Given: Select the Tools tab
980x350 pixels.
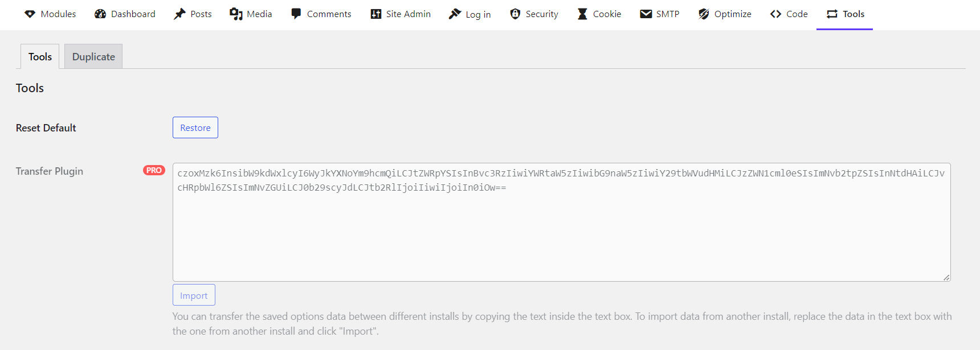Looking at the screenshot, I should coord(39,56).
